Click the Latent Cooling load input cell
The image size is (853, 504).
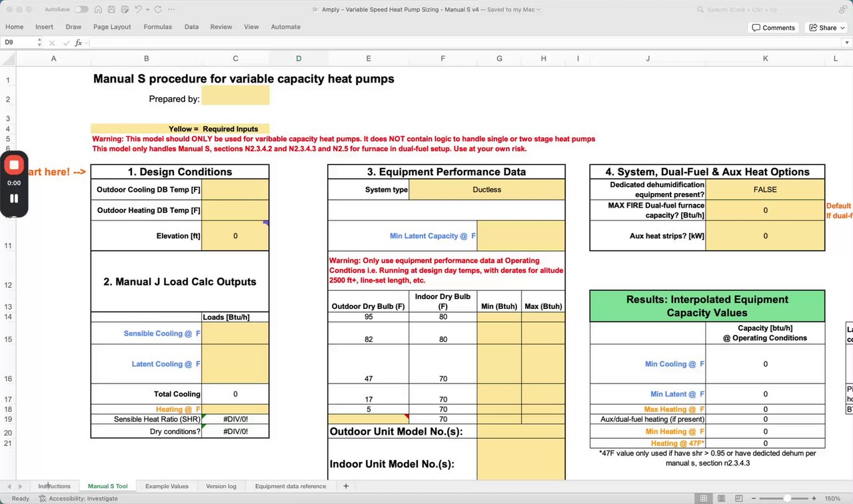235,364
